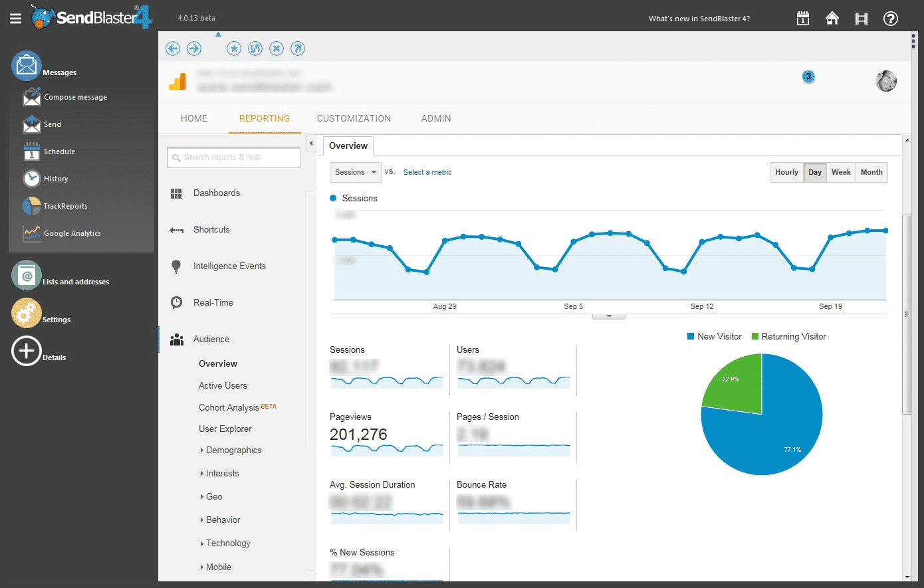Switch the chart to Hourly view
The width and height of the screenshot is (924, 588).
tap(786, 172)
